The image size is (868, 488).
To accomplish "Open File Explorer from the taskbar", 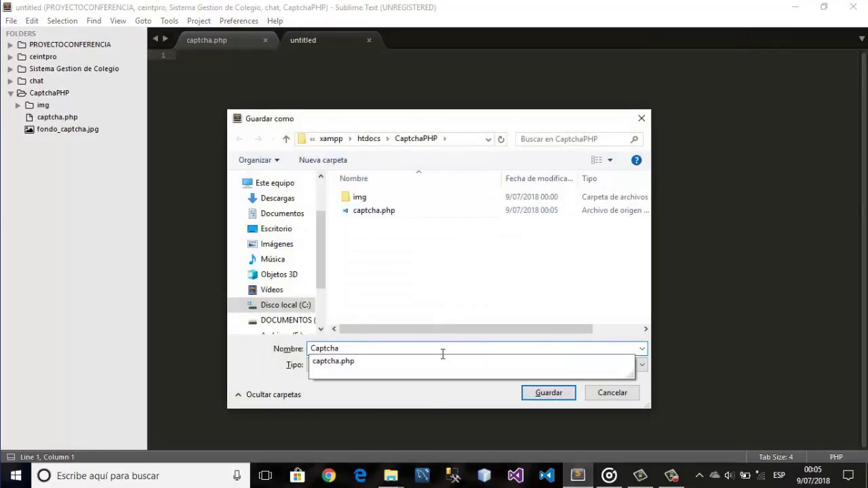I will 391,476.
